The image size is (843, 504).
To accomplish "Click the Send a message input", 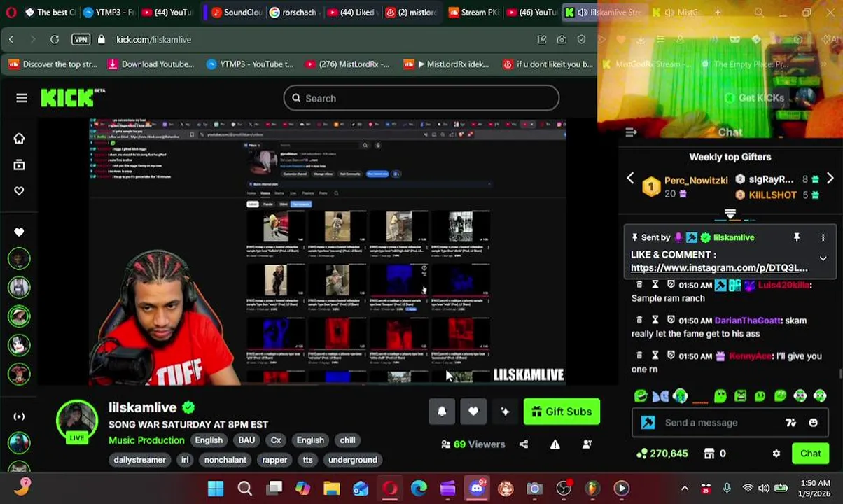I will [x=721, y=423].
